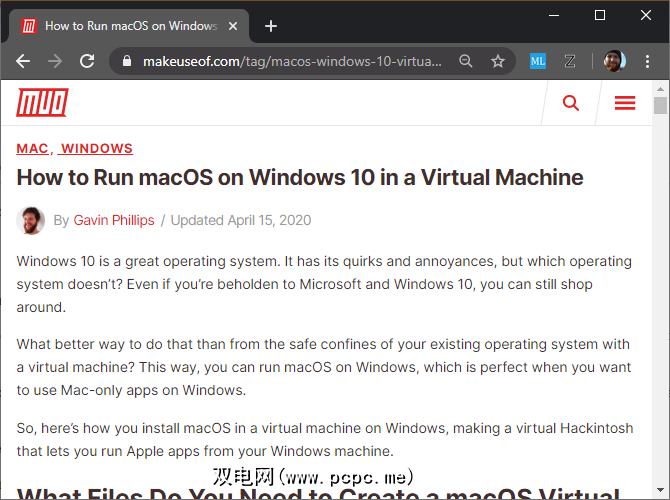
Task: Click the scrollbar up arrow
Action: [x=660, y=89]
